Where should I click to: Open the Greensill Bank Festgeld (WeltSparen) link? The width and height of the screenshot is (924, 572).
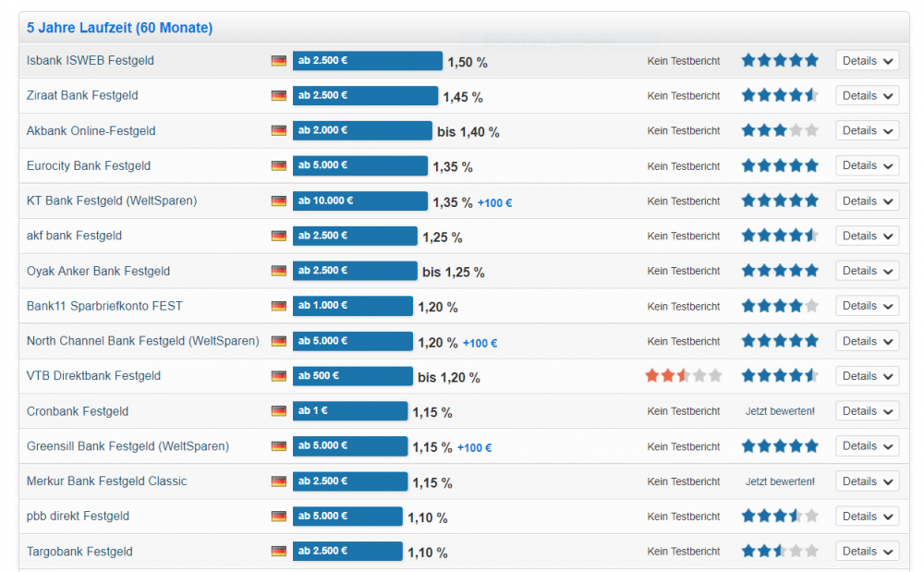click(x=128, y=446)
